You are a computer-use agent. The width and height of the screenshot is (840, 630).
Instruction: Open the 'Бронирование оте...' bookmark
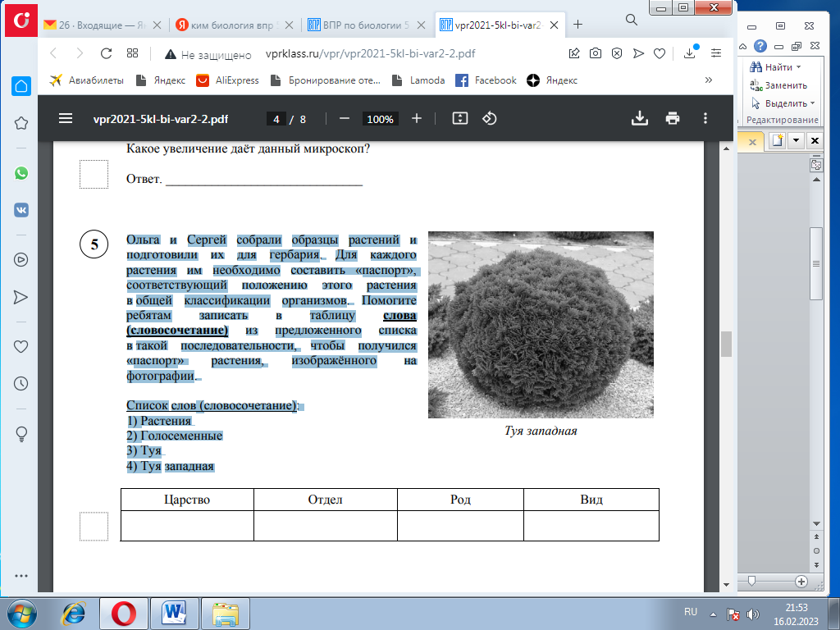[325, 80]
